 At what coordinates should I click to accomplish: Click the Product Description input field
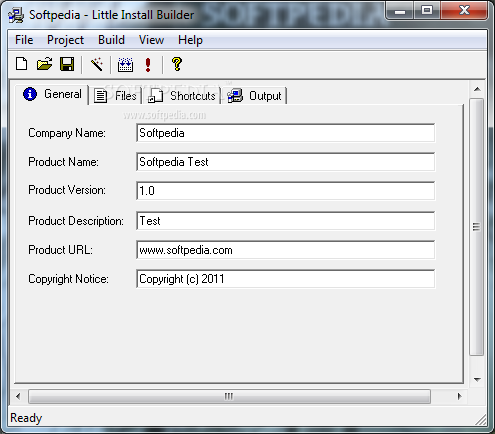tap(285, 221)
